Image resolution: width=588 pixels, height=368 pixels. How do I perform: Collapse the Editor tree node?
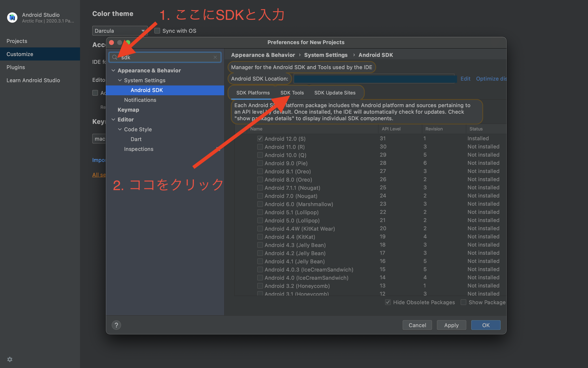click(x=113, y=120)
